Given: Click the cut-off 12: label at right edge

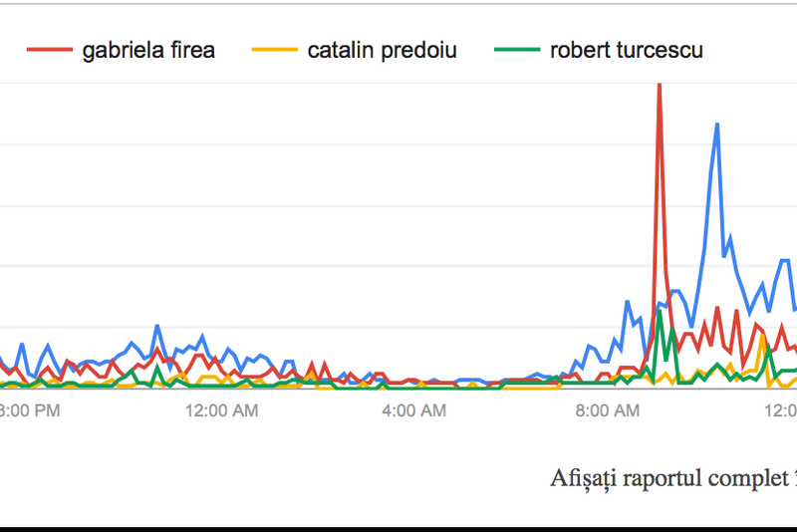Looking at the screenshot, I should pos(785,409).
